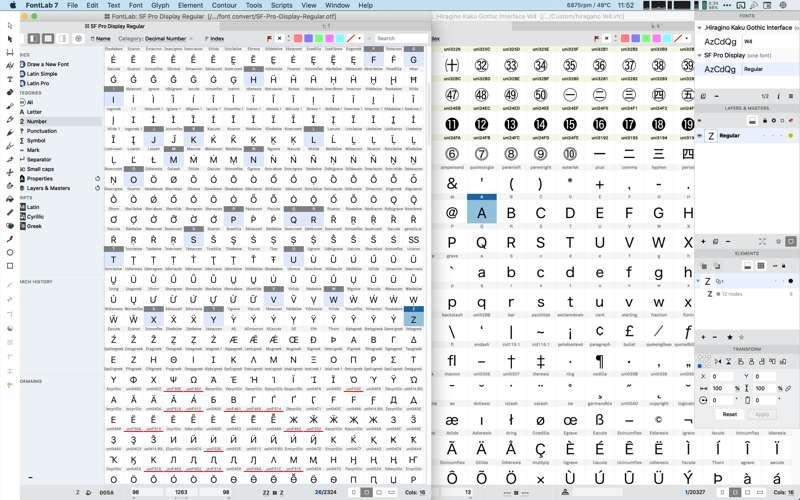The height and width of the screenshot is (500, 800).
Task: Apply red color flag in SF Pro toolbar
Action: tap(298, 38)
